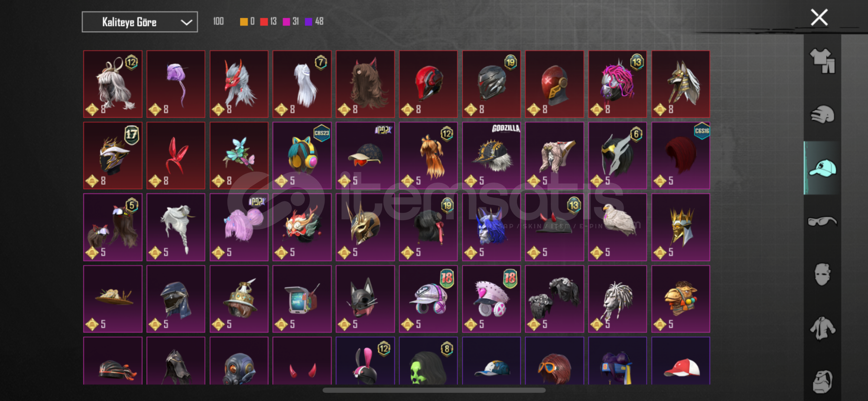
Task: Select the helmet category icon in sidebar
Action: [822, 114]
